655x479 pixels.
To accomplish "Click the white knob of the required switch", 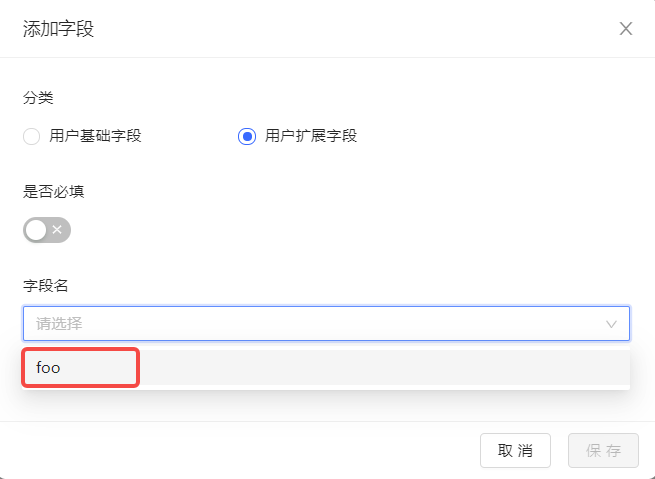I will [x=36, y=230].
